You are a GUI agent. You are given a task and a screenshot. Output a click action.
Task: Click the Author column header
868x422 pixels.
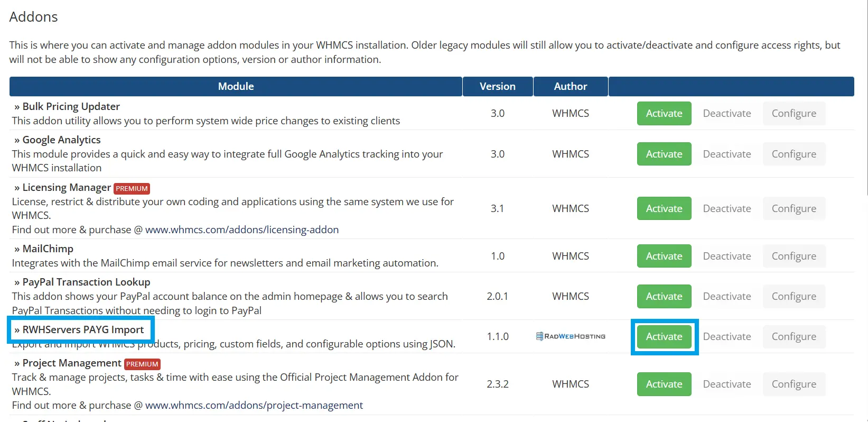[x=571, y=86]
